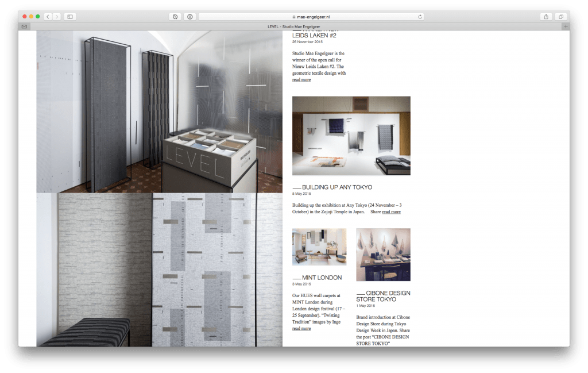Screen dimensions: 588x373
Task: Click the mae-engelgeer.nl address bar
Action: 310,17
